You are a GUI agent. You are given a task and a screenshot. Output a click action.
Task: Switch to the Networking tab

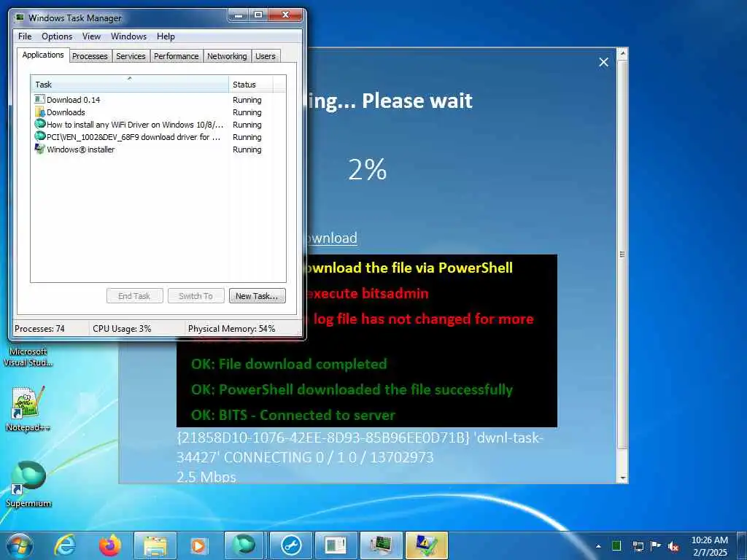point(227,56)
